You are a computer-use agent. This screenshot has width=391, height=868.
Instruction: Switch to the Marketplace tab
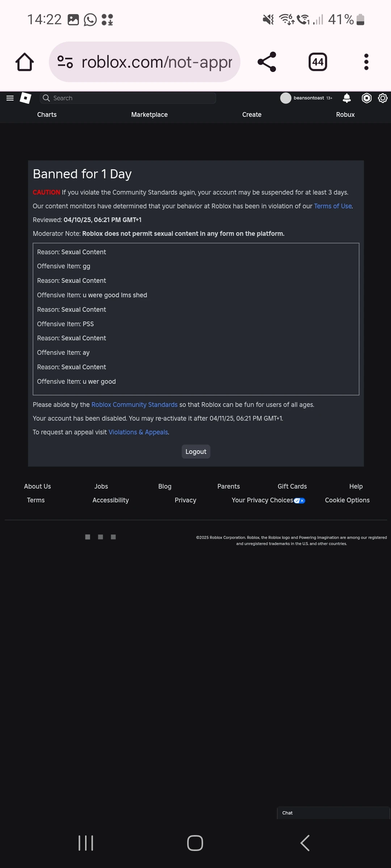149,115
